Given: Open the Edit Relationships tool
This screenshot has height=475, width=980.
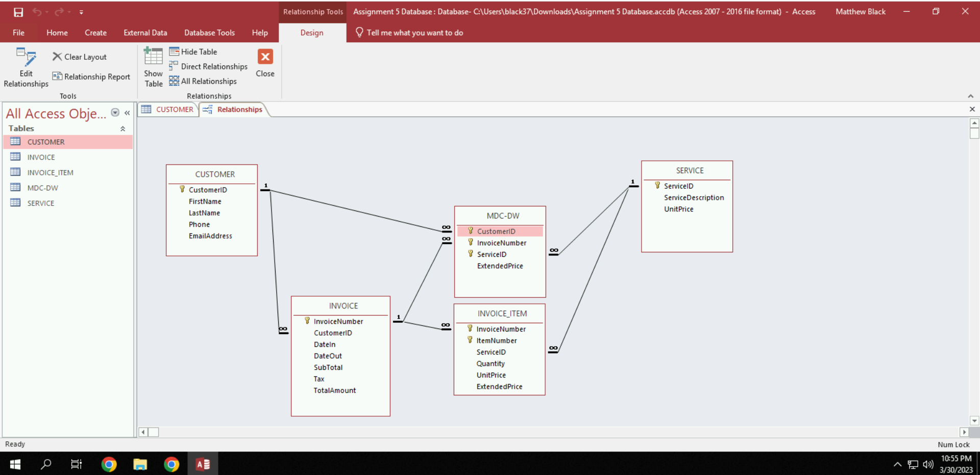Looking at the screenshot, I should tap(26, 68).
